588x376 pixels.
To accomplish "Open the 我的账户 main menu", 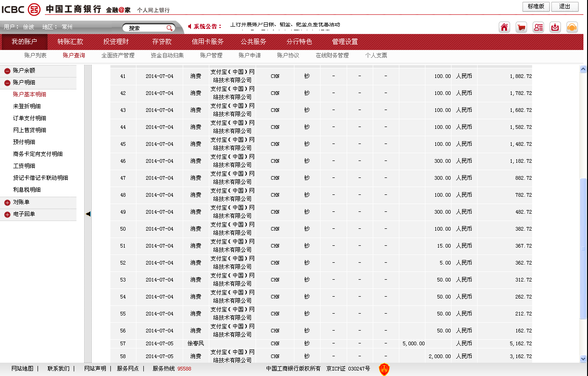I will [24, 42].
